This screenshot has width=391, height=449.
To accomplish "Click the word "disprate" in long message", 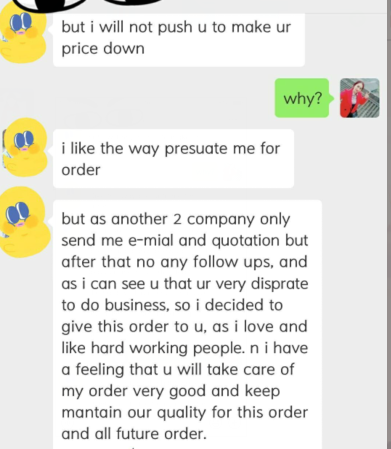I will coord(279,284).
